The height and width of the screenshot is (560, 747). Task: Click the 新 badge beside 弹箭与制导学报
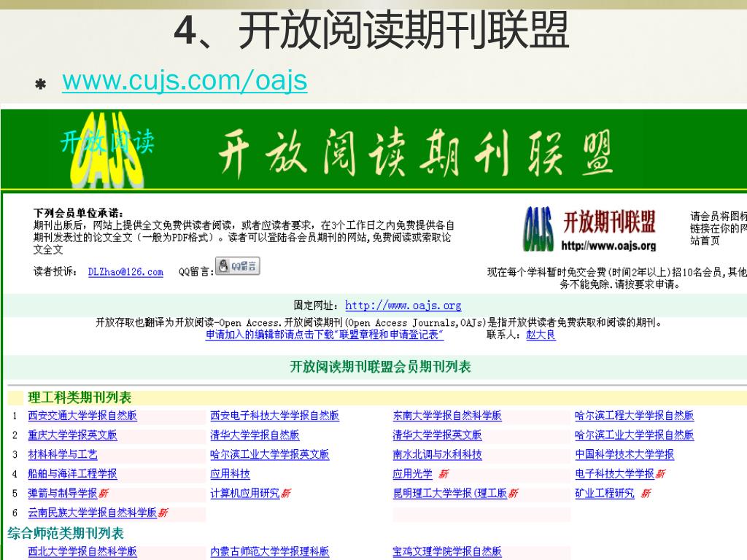pyautogui.click(x=104, y=494)
